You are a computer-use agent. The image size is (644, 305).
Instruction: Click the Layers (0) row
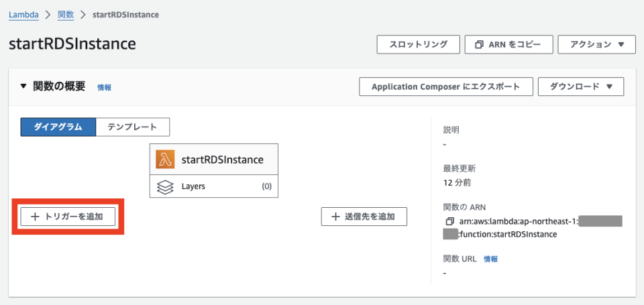[213, 186]
